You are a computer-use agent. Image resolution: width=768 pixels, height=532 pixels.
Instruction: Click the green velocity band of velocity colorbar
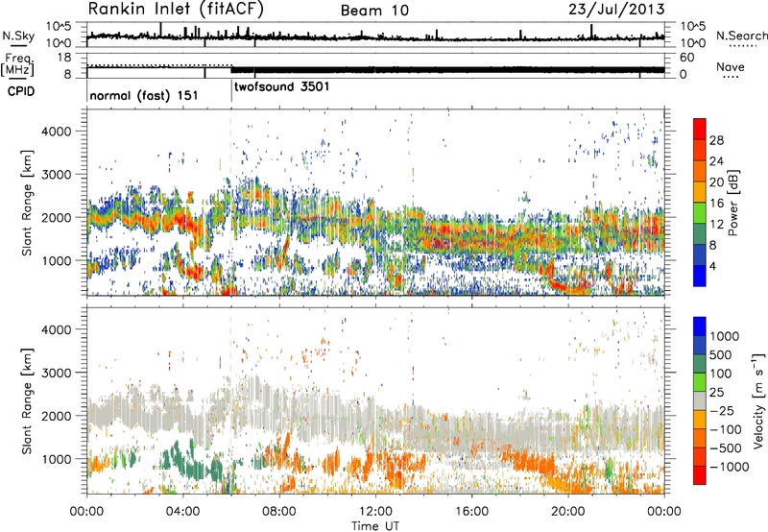coord(700,382)
